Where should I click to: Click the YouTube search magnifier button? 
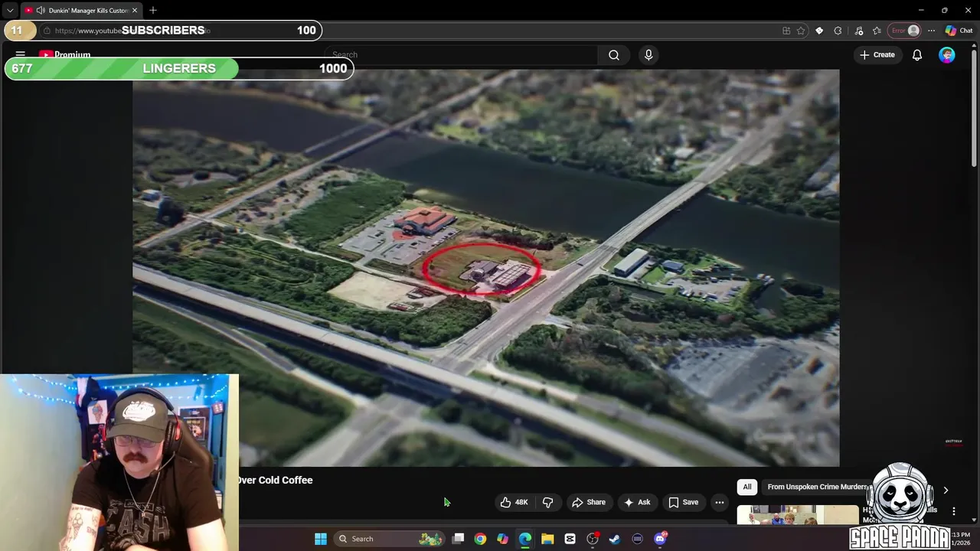point(614,55)
